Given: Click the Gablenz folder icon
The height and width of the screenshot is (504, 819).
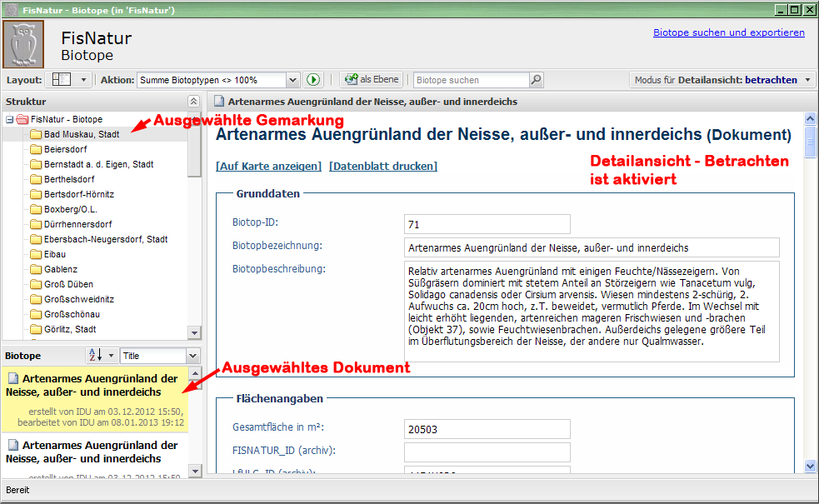Looking at the screenshot, I should pyautogui.click(x=35, y=269).
